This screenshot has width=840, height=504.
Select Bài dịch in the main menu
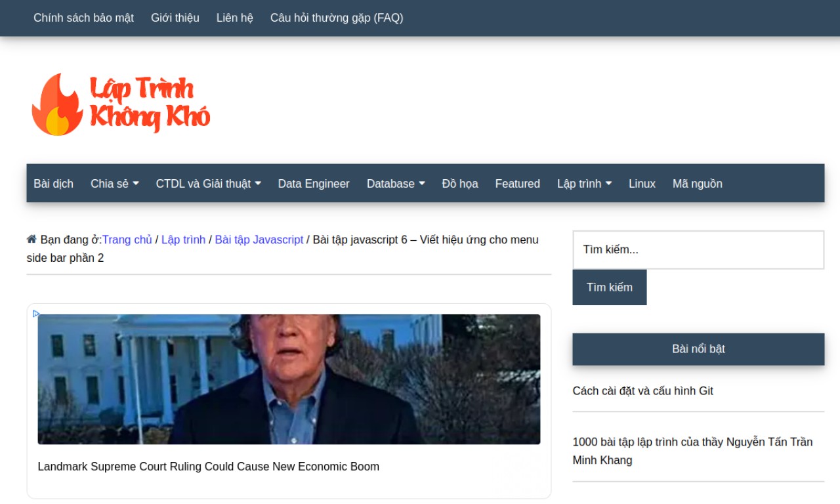[54, 184]
